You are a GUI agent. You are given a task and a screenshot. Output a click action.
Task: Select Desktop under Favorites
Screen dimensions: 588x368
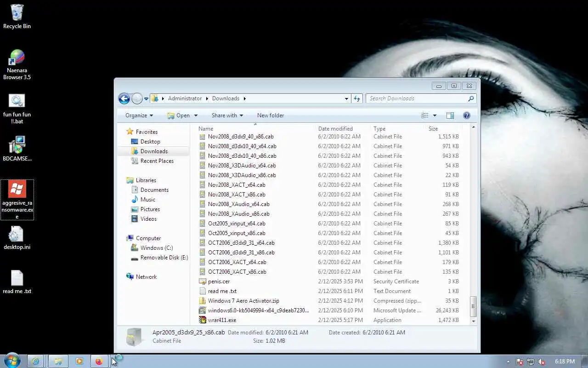point(150,142)
